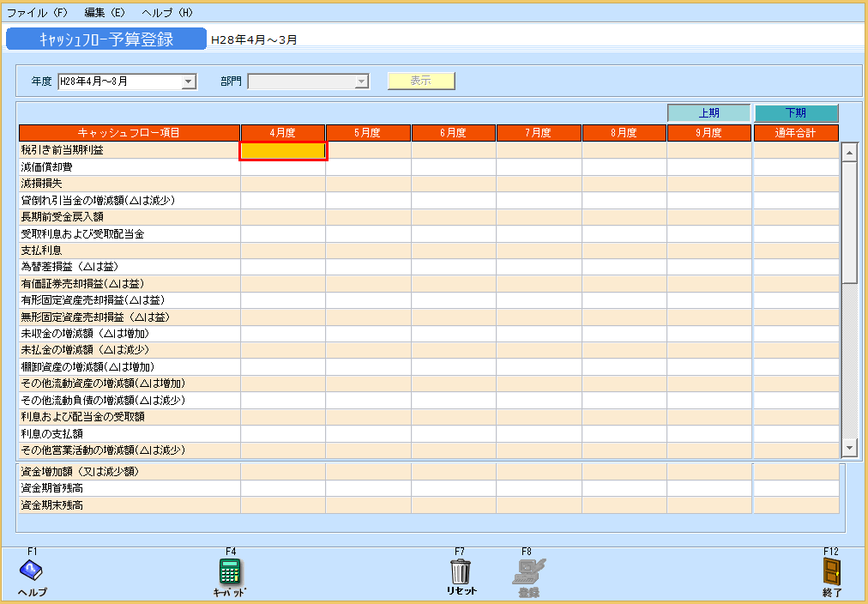This screenshot has height=604, width=868.
Task: Open the 編集(E) menu
Action: pyautogui.click(x=105, y=13)
